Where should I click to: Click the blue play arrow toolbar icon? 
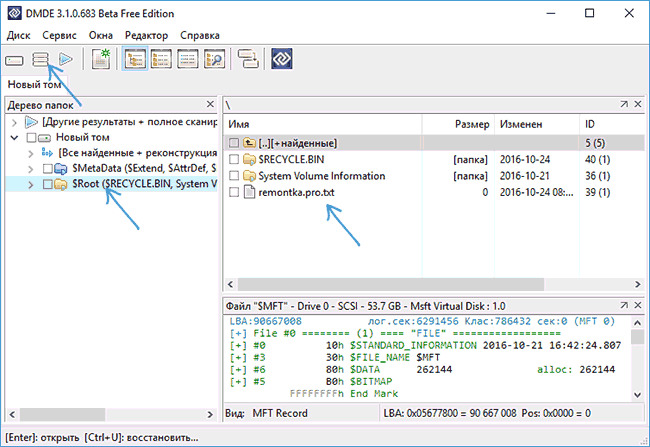tap(65, 60)
